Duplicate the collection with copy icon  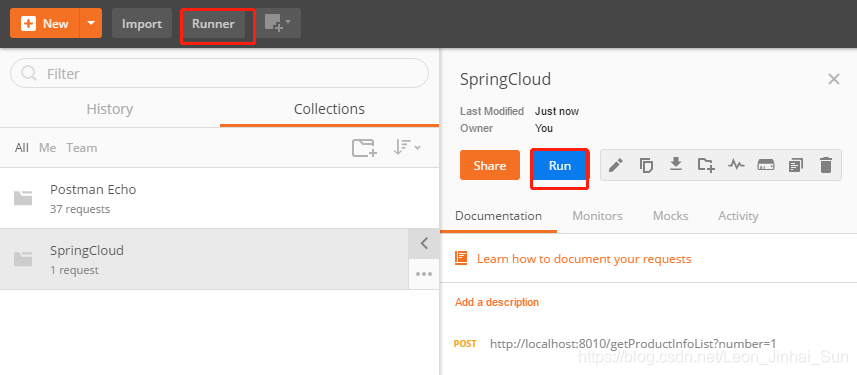(647, 165)
